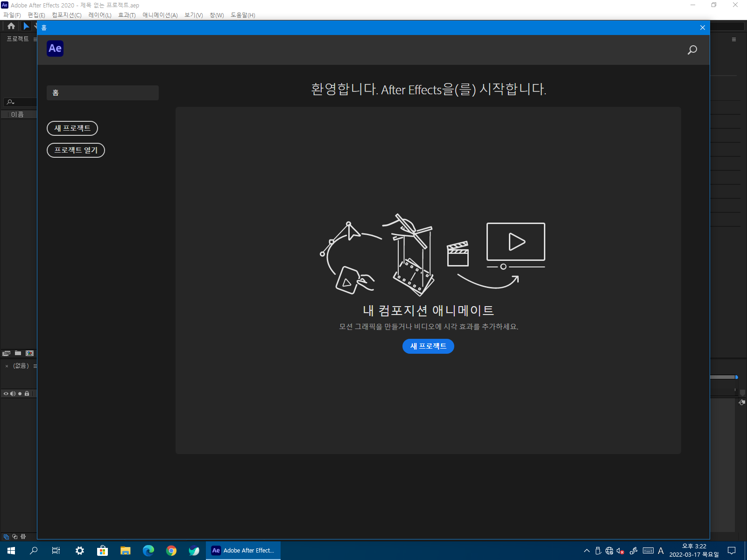Image resolution: width=747 pixels, height=560 pixels.
Task: Click the outlined 새 프로젝트 sidebar button
Action: coord(72,128)
